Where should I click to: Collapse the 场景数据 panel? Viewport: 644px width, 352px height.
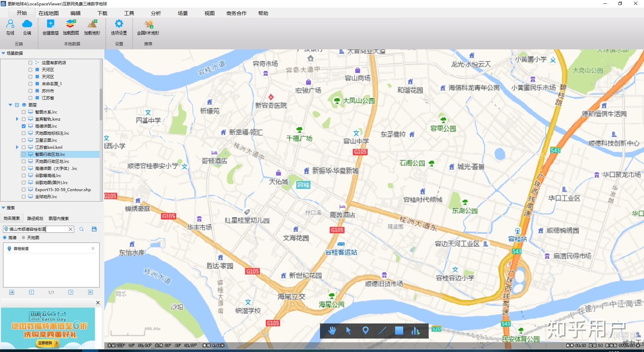(x=3, y=53)
